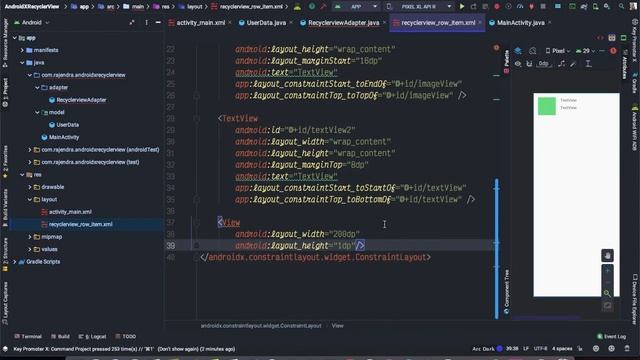Click the clear constraints icon in preview
640x360 pixels.
pos(562,64)
